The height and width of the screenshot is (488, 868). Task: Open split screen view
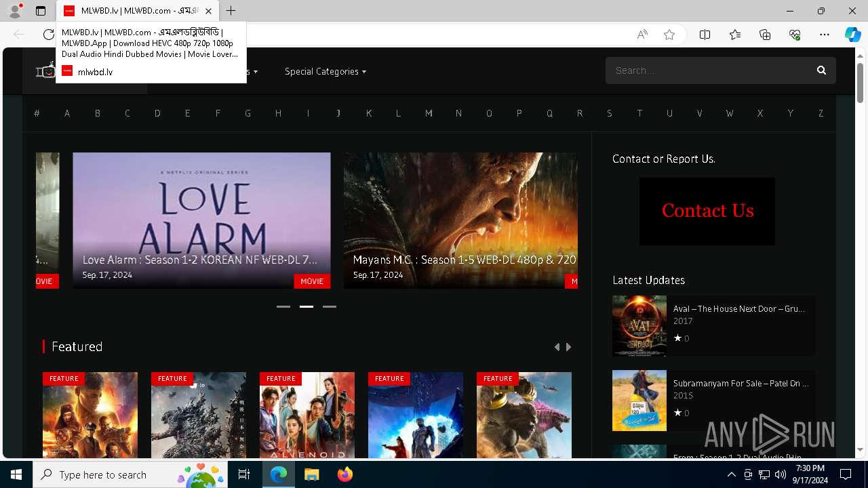705,35
